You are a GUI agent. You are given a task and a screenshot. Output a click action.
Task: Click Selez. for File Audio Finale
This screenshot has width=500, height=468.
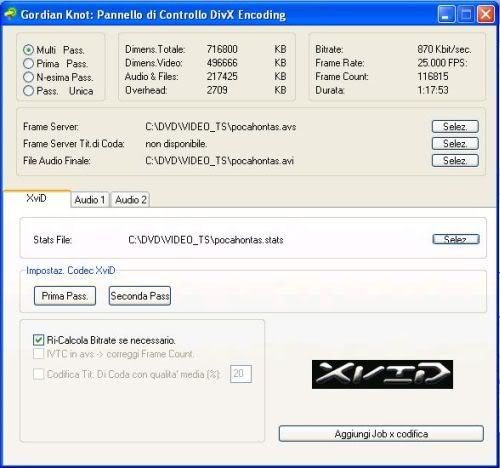tap(455, 161)
